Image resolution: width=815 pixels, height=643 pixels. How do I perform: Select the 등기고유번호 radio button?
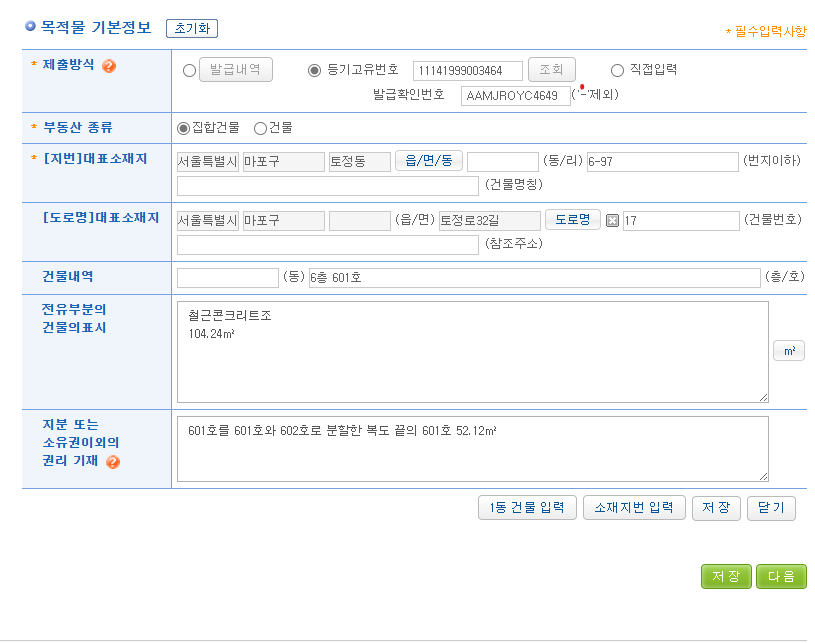pyautogui.click(x=314, y=70)
